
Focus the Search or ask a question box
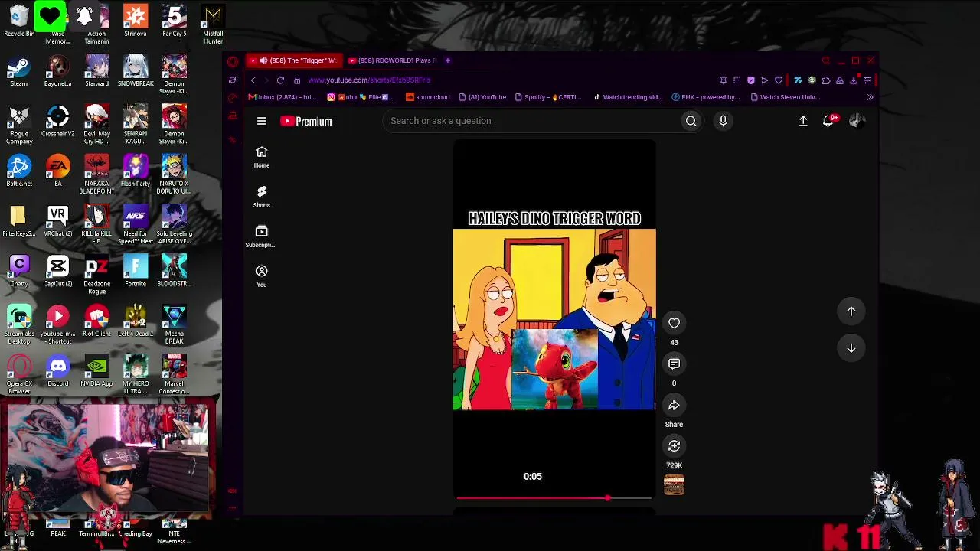click(x=531, y=121)
